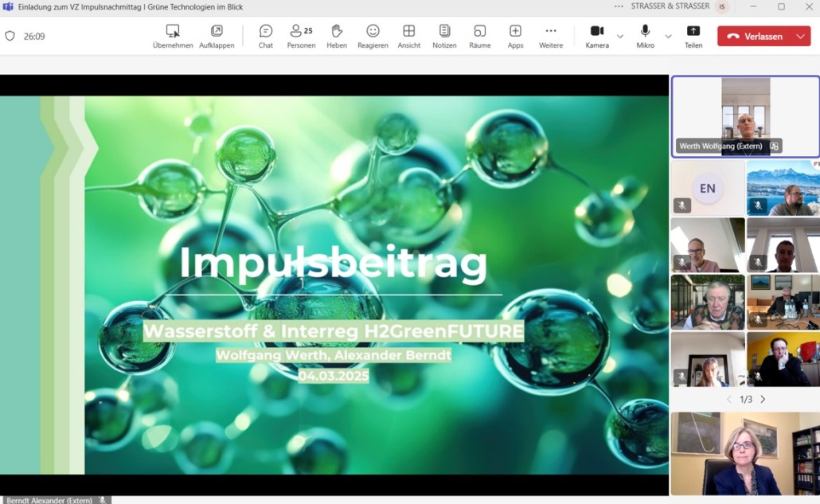This screenshot has width=820, height=504.
Task: Toggle the Mikro microphone mute
Action: pos(645,36)
